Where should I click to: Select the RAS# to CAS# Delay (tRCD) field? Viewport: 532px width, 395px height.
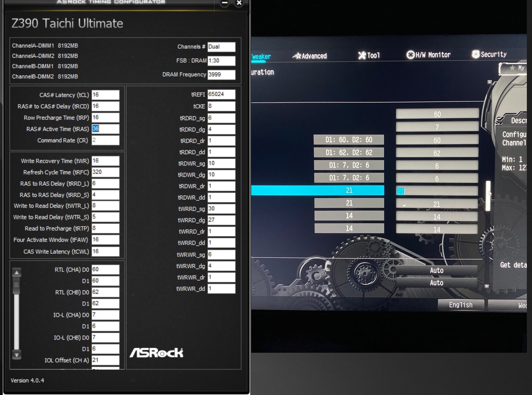coord(106,106)
